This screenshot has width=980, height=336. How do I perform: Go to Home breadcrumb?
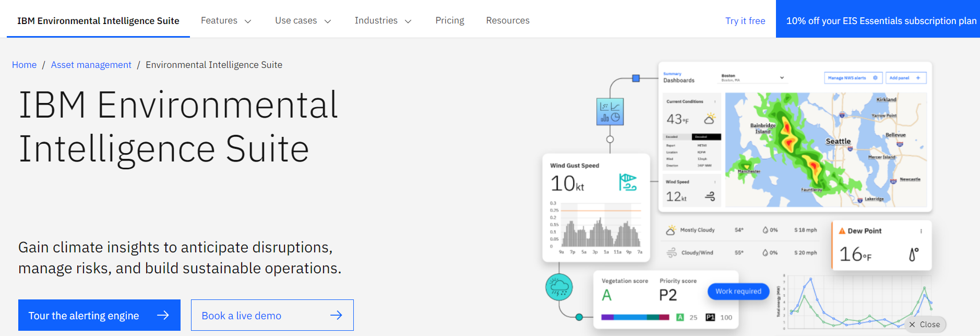tap(24, 65)
